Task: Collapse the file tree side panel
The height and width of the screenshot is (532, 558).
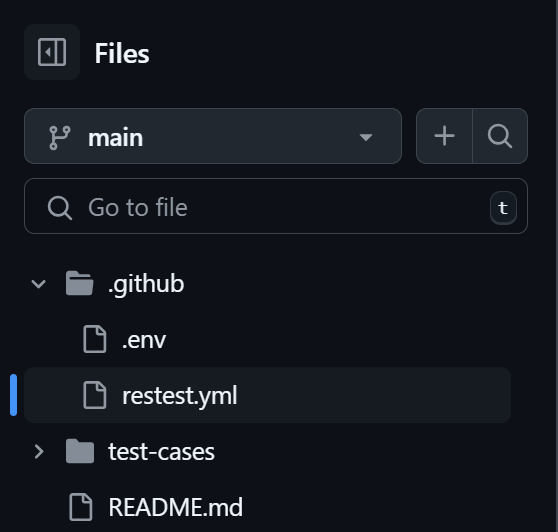Action: pyautogui.click(x=52, y=52)
